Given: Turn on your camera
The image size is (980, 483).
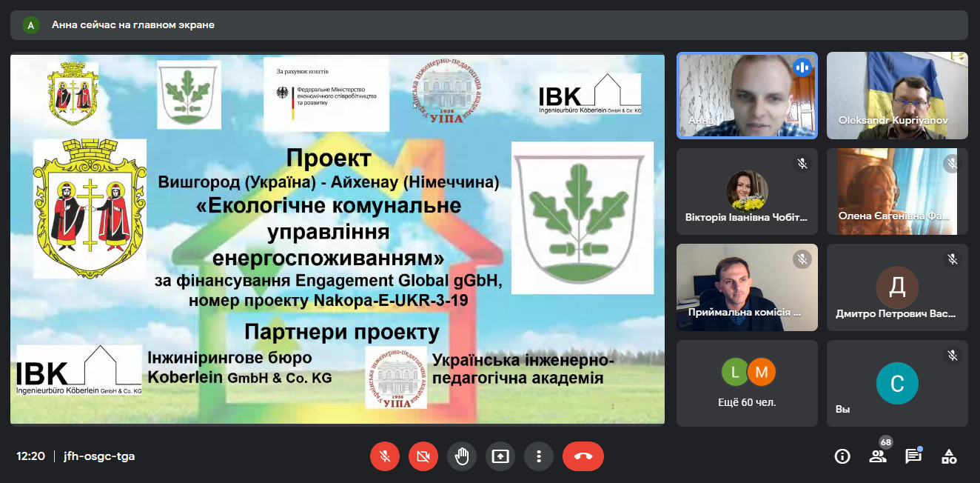Looking at the screenshot, I should [423, 456].
